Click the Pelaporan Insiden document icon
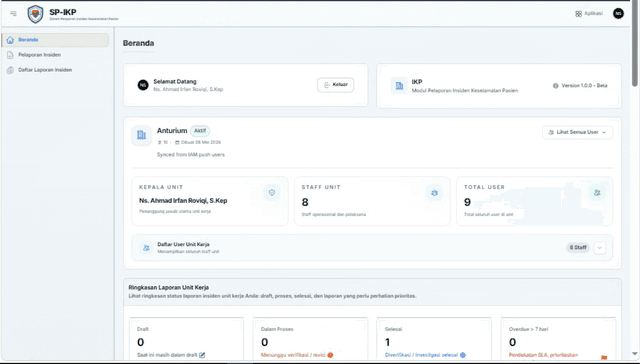 click(10, 55)
